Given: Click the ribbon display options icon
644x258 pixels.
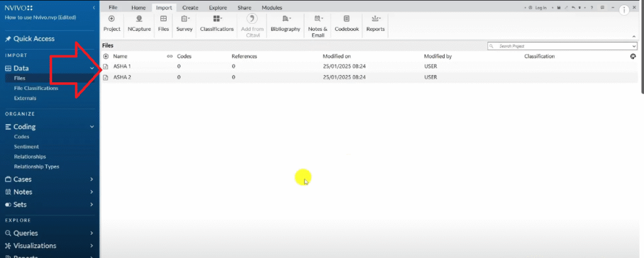Looking at the screenshot, I should [x=602, y=8].
